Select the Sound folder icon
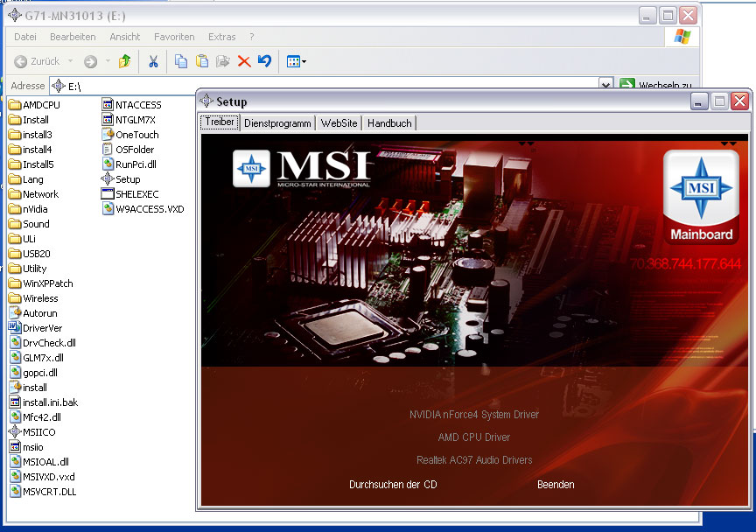Screen dimensions: 756x532 click(x=15, y=224)
